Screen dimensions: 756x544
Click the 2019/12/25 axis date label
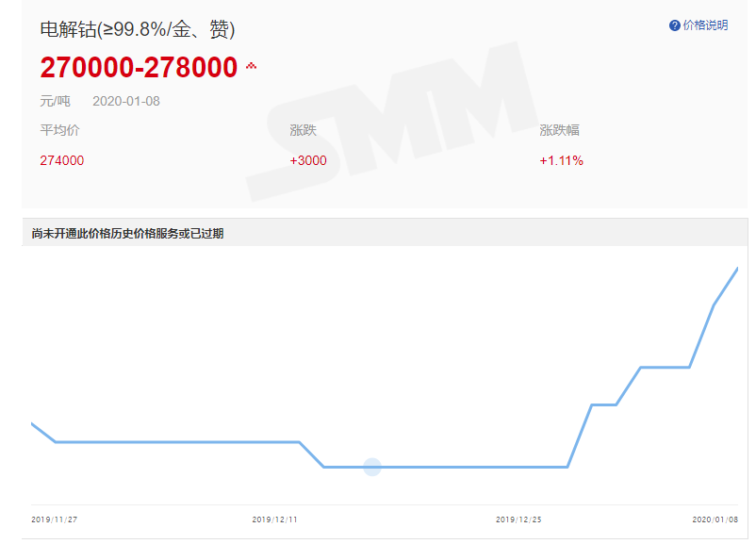coord(518,519)
